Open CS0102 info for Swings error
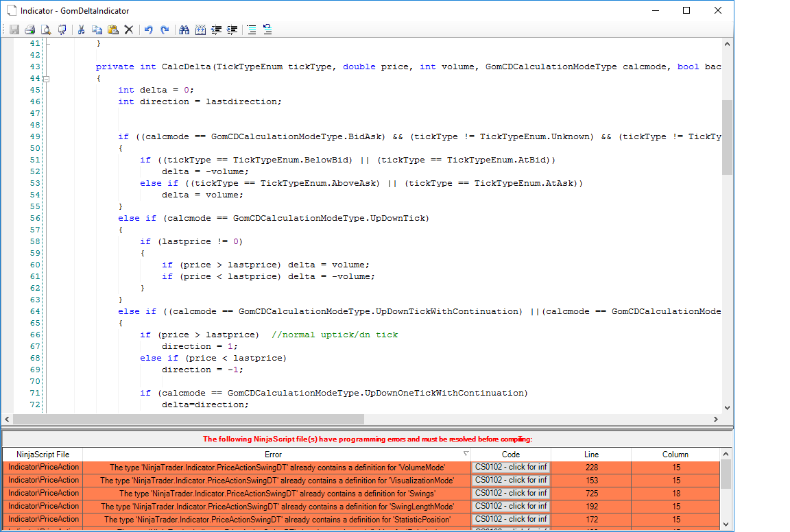This screenshot has width=790, height=532. pos(510,493)
